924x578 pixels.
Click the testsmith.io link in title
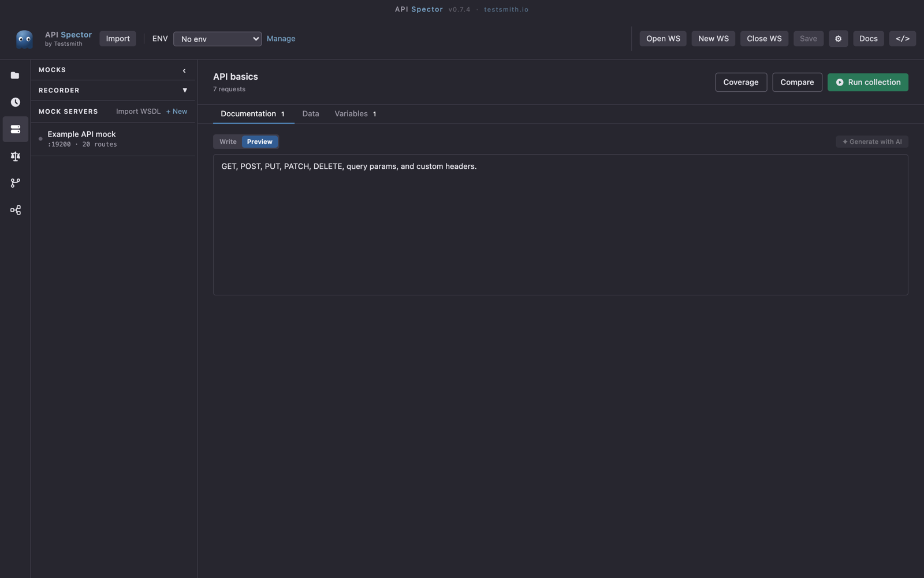(506, 9)
